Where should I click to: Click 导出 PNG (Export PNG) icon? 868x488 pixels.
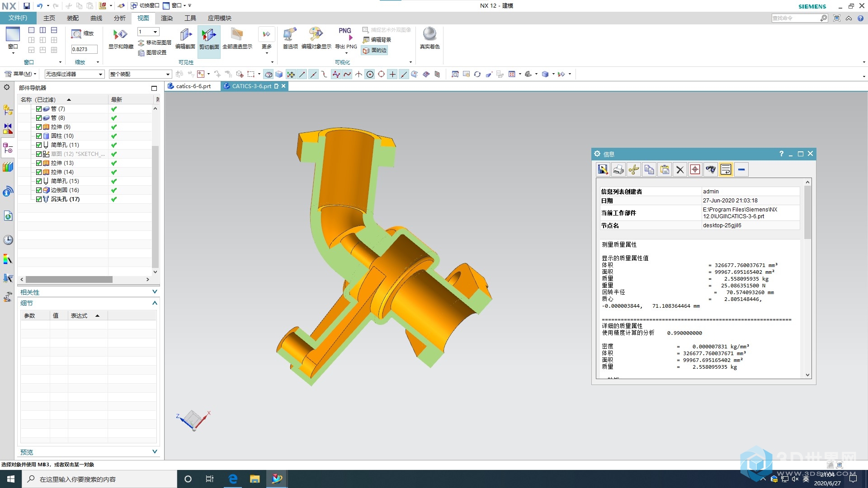[x=345, y=34]
